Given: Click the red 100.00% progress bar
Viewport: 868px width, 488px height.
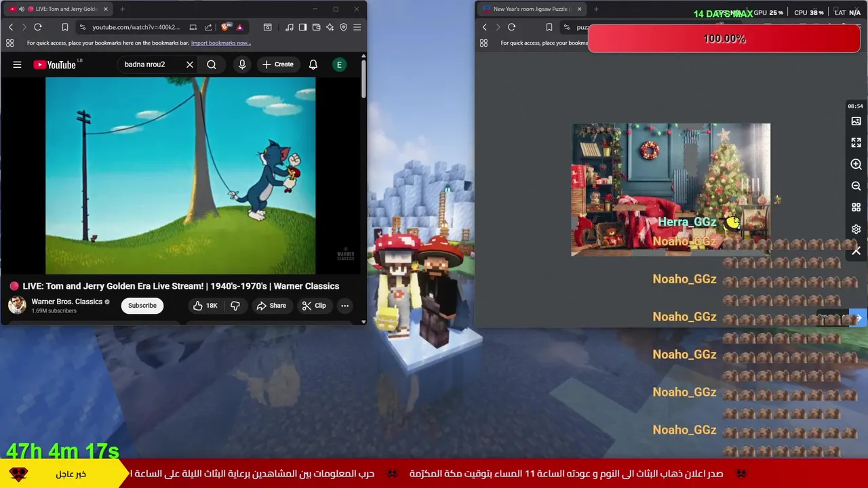Looking at the screenshot, I should pos(724,39).
